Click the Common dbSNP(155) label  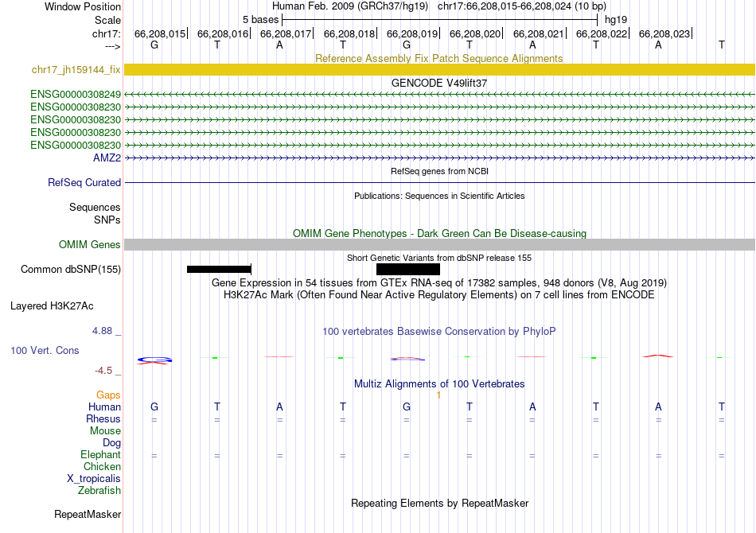pos(71,270)
